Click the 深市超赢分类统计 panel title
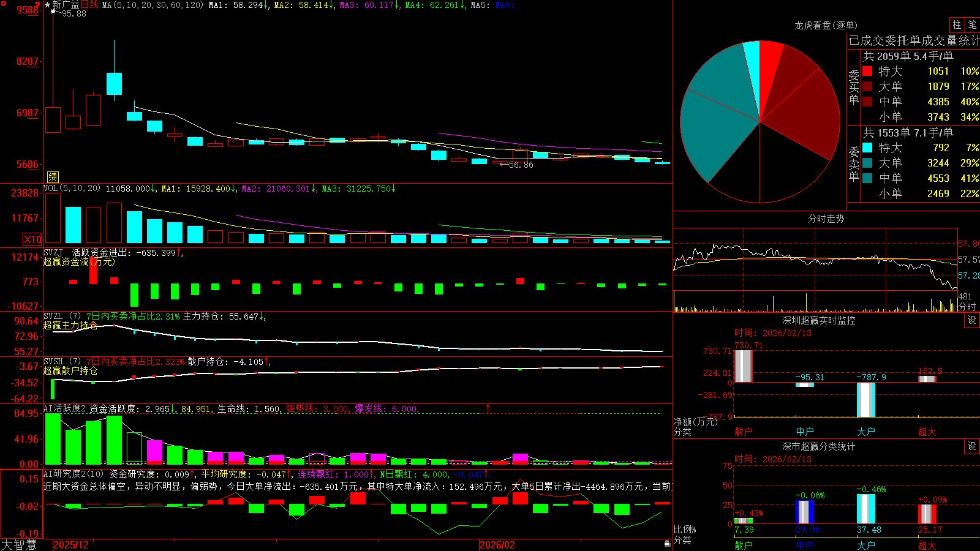980x551 pixels. point(818,446)
